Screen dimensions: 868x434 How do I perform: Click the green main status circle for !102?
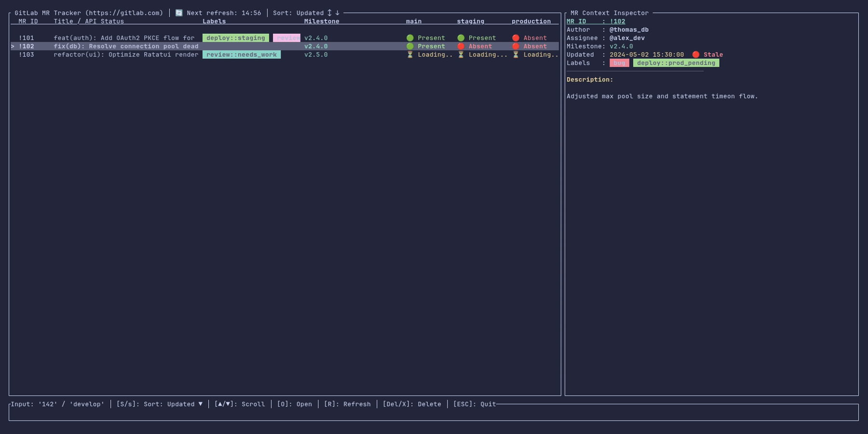coord(410,46)
